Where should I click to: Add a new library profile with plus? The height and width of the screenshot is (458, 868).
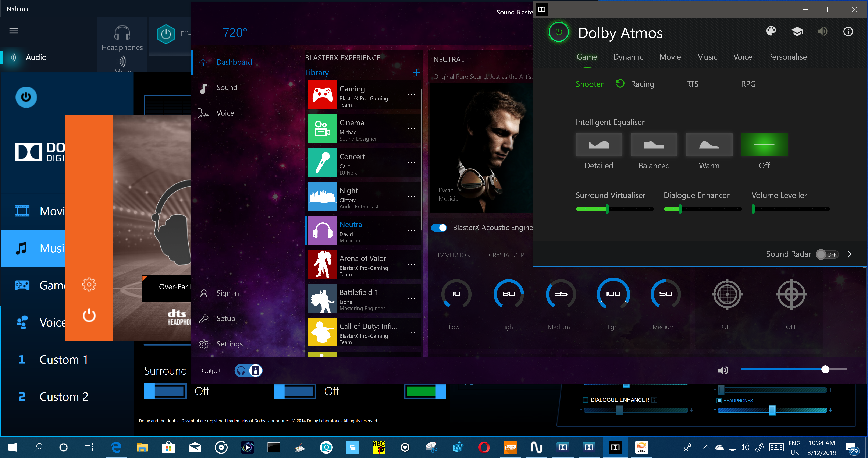coord(416,73)
